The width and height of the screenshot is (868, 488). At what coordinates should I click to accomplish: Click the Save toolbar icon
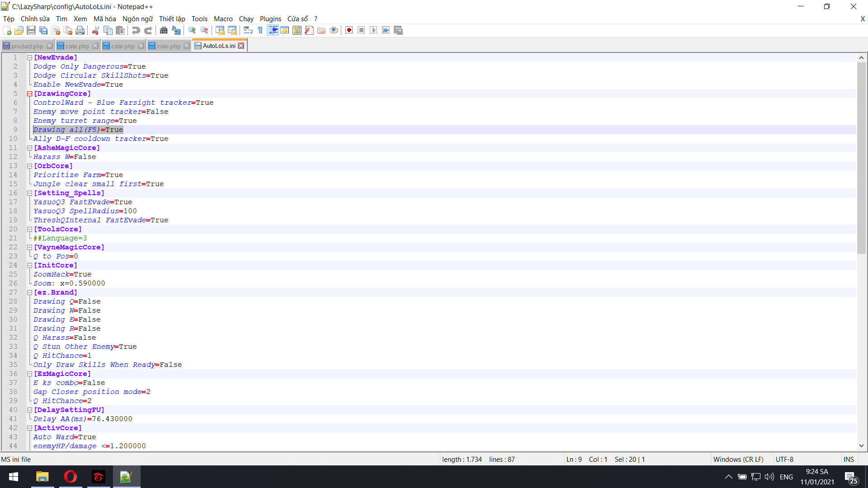(x=31, y=30)
